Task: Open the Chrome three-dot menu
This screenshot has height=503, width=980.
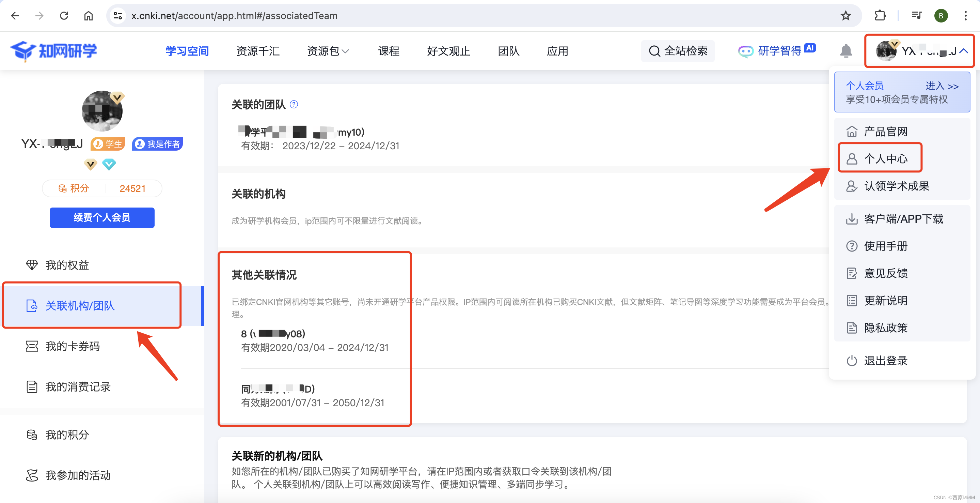Action: (965, 16)
